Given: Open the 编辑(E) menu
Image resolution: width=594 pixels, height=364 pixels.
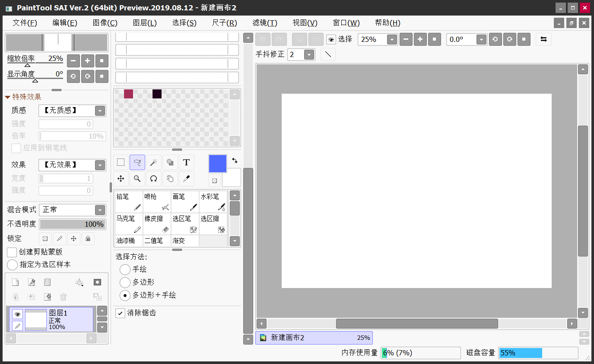Looking at the screenshot, I should pyautogui.click(x=65, y=23).
